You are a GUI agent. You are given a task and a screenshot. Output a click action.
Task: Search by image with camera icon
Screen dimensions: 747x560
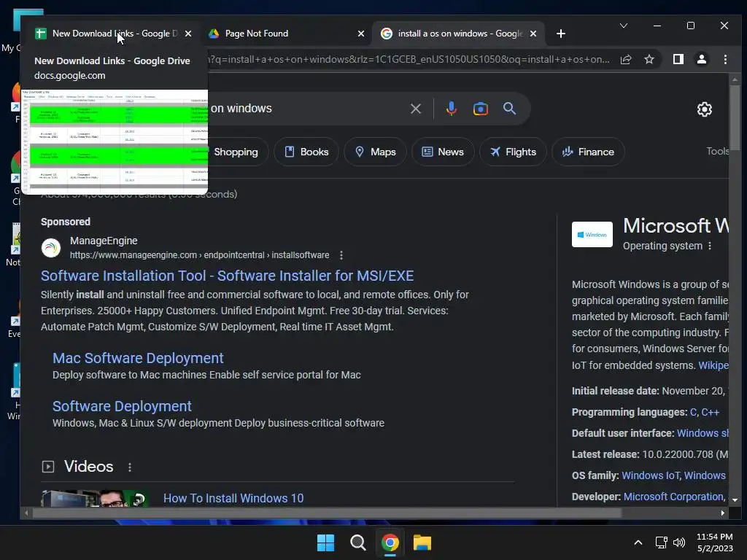tap(480, 109)
